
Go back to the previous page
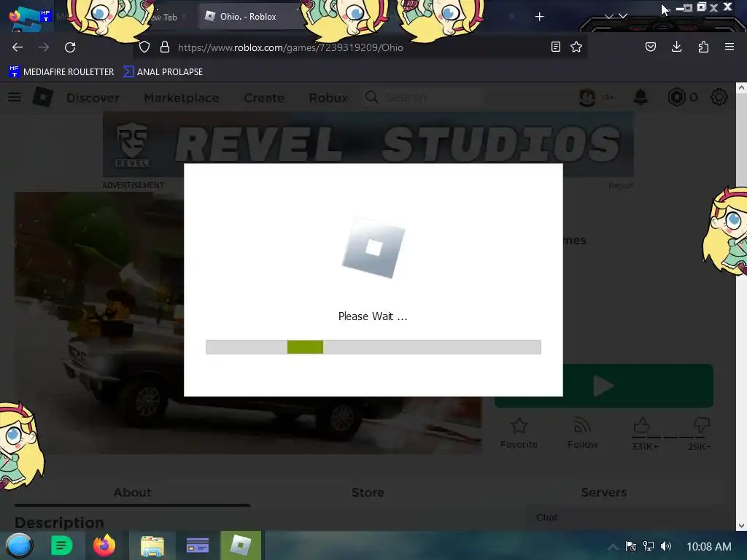pos(18,47)
